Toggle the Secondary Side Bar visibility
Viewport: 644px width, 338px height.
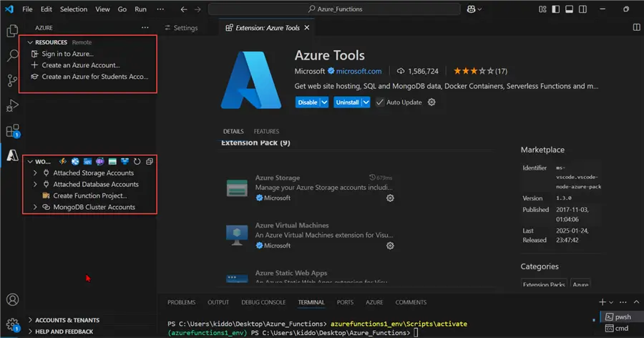click(x=582, y=9)
